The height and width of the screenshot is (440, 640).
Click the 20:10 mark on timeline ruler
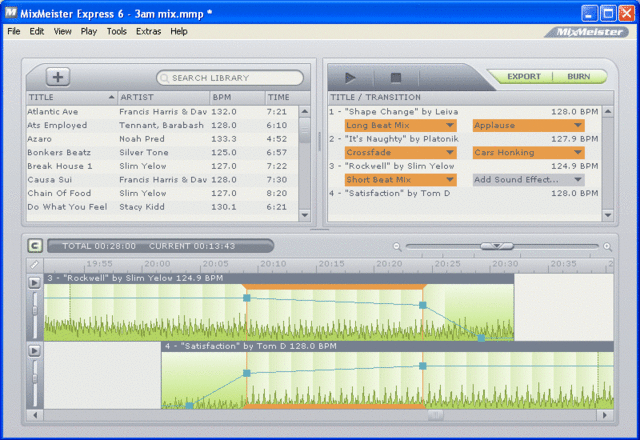[x=273, y=264]
